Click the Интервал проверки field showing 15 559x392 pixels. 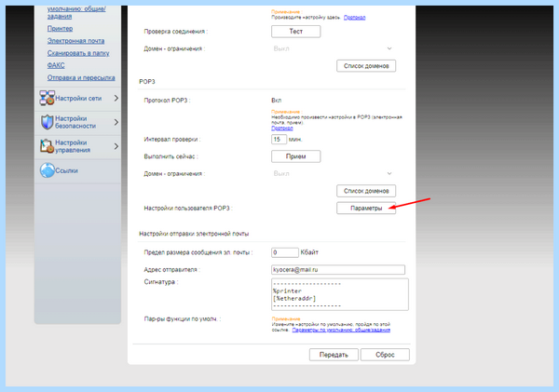pyautogui.click(x=279, y=140)
